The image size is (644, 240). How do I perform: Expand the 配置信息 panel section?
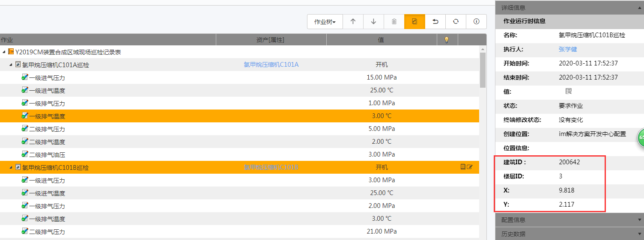point(569,220)
